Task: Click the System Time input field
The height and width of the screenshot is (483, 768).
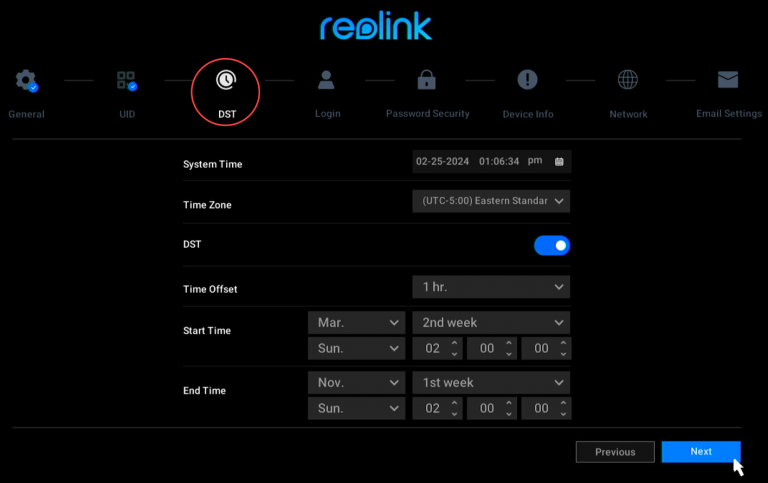Action: click(x=480, y=162)
